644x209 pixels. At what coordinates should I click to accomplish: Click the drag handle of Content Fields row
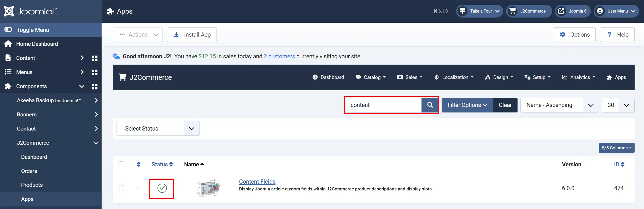click(x=138, y=188)
